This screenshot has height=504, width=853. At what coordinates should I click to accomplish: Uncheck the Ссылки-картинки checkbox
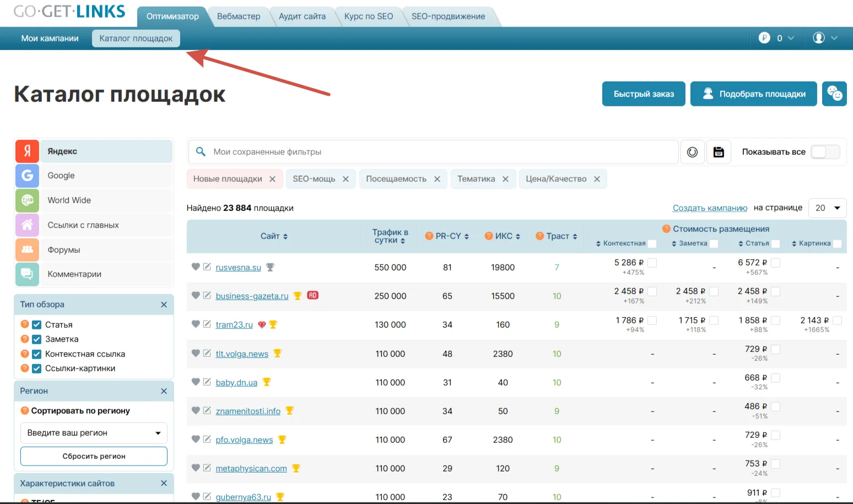click(x=37, y=368)
